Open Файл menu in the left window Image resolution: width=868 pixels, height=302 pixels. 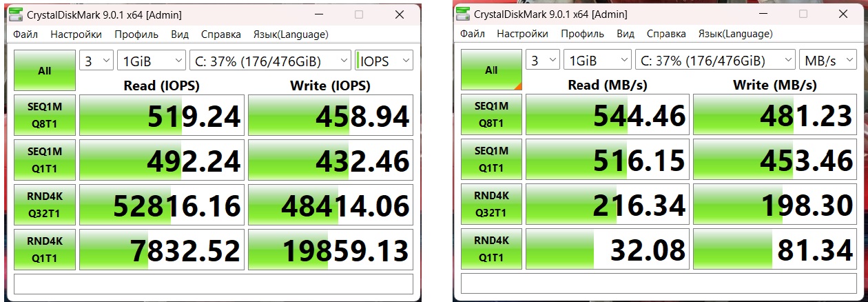tap(25, 34)
